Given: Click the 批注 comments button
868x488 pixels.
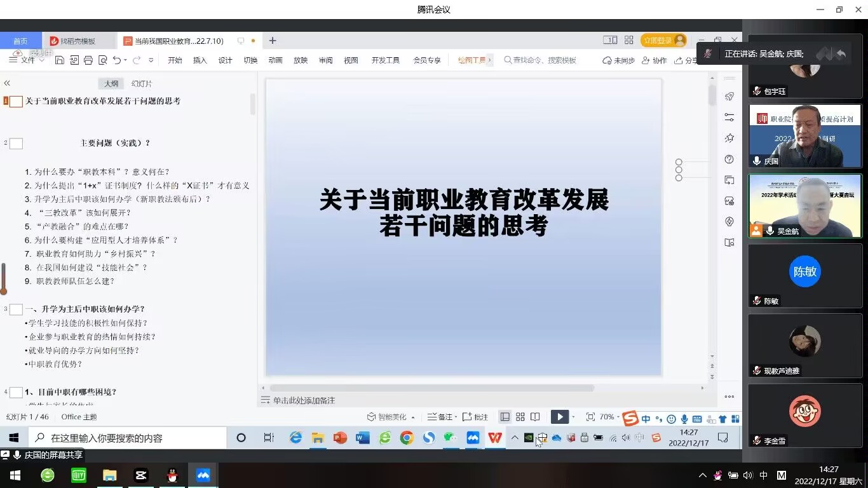Looking at the screenshot, I should 475,417.
